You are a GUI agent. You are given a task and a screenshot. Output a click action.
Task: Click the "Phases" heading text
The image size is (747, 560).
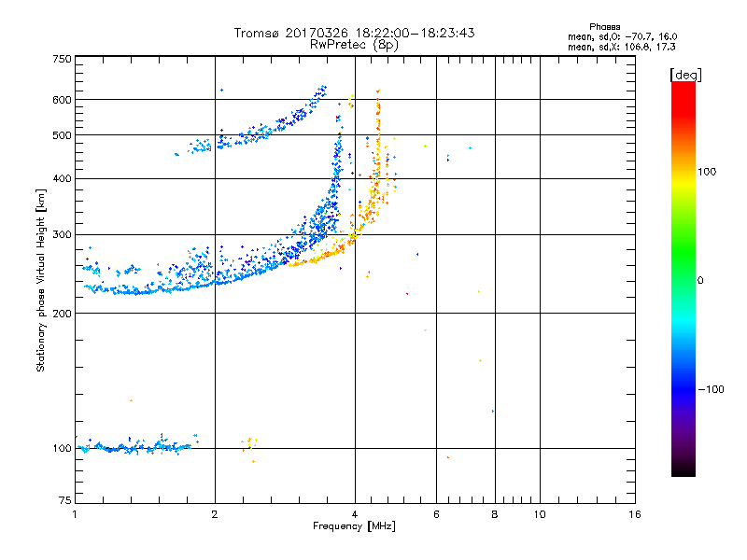point(604,27)
